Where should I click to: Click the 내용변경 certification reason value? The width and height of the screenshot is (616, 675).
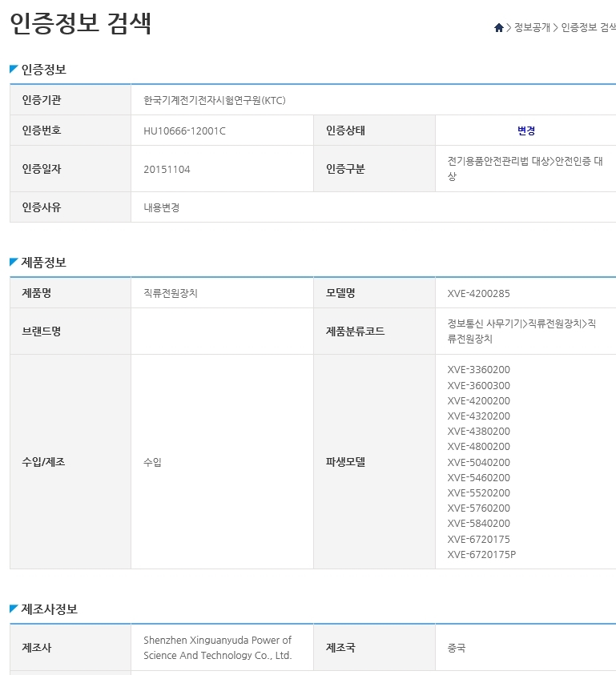[x=161, y=207]
